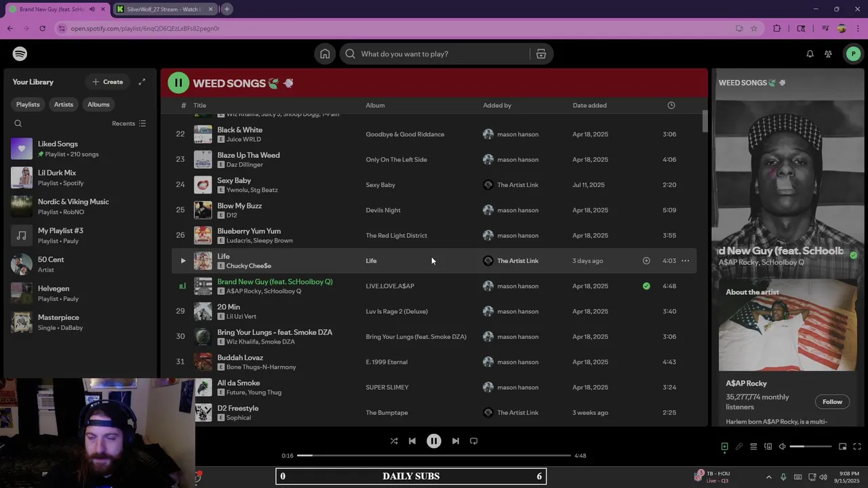Sort by the Title column header
The width and height of the screenshot is (868, 488).
[199, 105]
